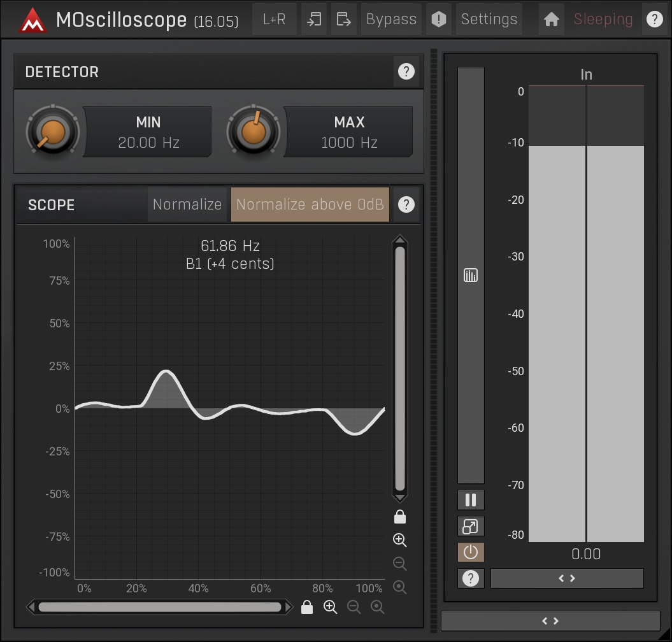Click horizontal zoom reset magnifier
Viewport: 672px width, 642px height.
coord(377,607)
